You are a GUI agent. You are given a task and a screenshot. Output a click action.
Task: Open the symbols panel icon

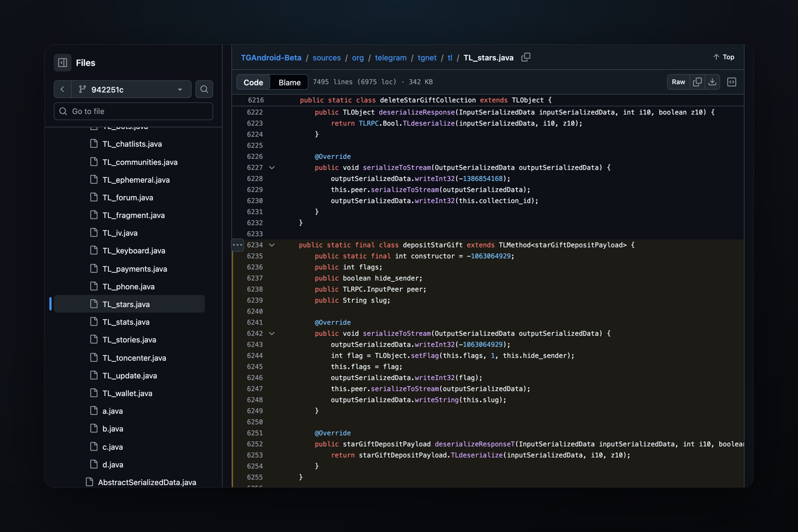[x=731, y=82]
